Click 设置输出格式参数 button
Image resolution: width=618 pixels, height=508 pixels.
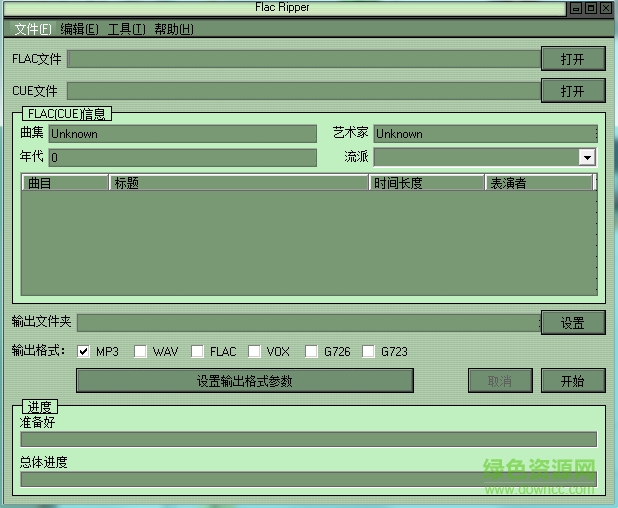pyautogui.click(x=245, y=381)
